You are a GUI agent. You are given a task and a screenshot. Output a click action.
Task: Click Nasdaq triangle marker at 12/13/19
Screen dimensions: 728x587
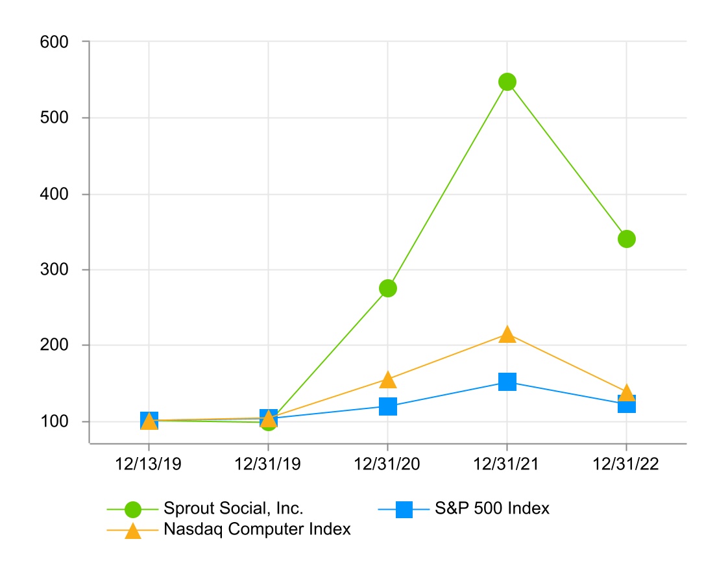click(x=149, y=421)
